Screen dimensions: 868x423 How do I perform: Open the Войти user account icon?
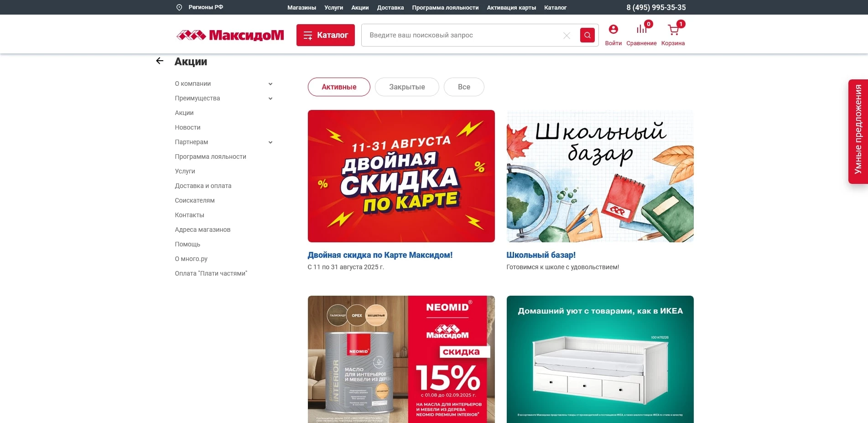tap(613, 29)
